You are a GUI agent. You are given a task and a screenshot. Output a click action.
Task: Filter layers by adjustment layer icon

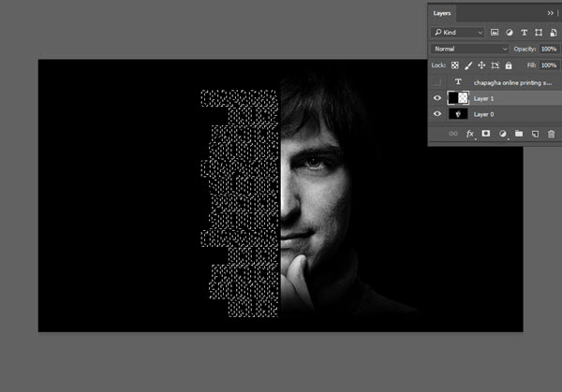509,33
